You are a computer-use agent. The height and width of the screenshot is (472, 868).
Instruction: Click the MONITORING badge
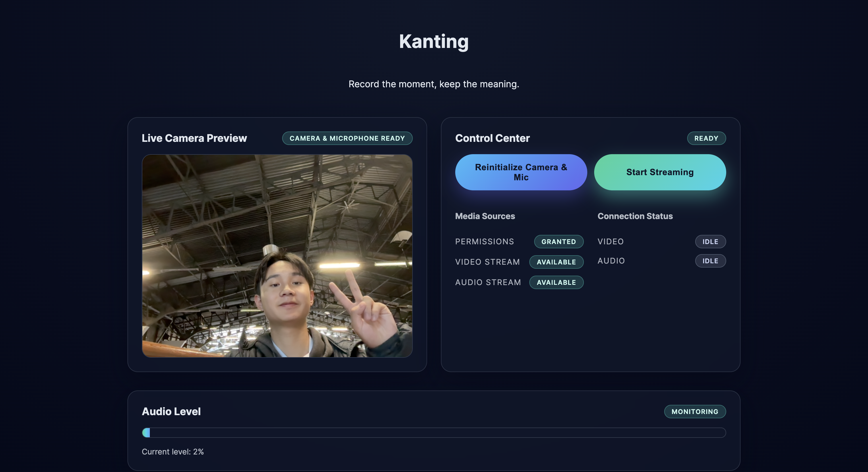coord(694,411)
